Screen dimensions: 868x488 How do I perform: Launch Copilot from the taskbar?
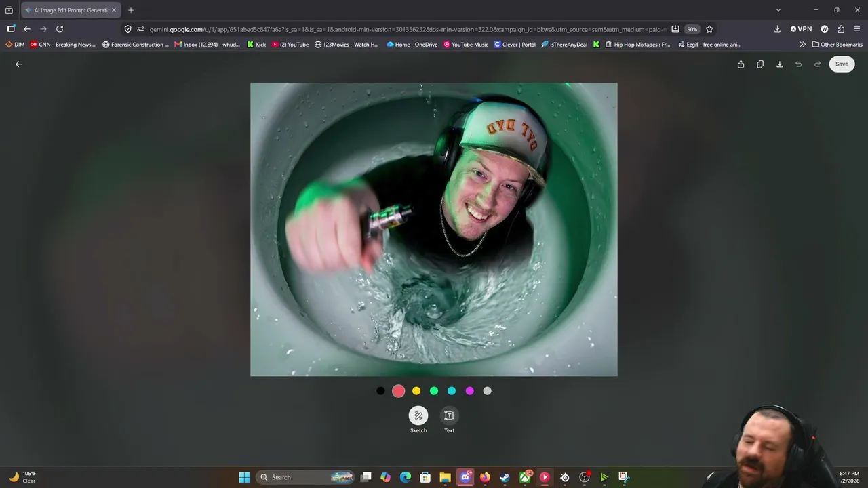point(386,477)
